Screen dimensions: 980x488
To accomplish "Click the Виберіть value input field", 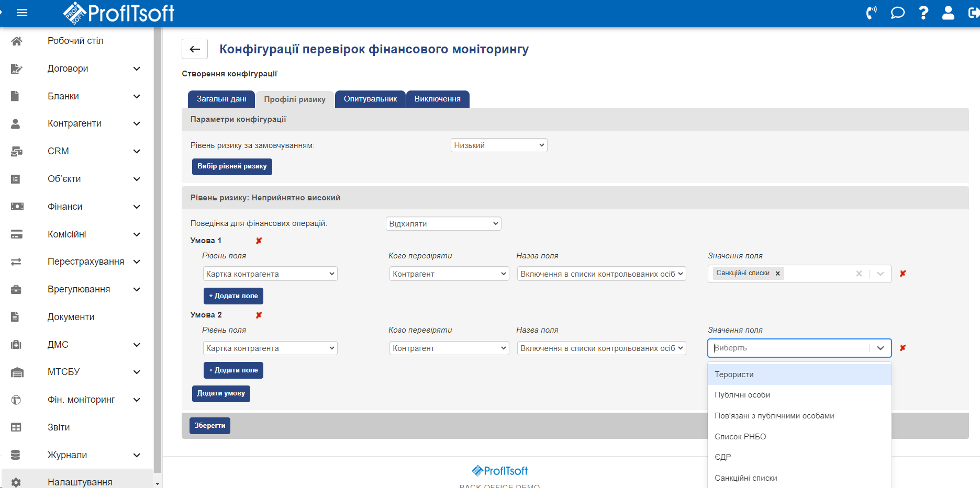I will coord(788,348).
